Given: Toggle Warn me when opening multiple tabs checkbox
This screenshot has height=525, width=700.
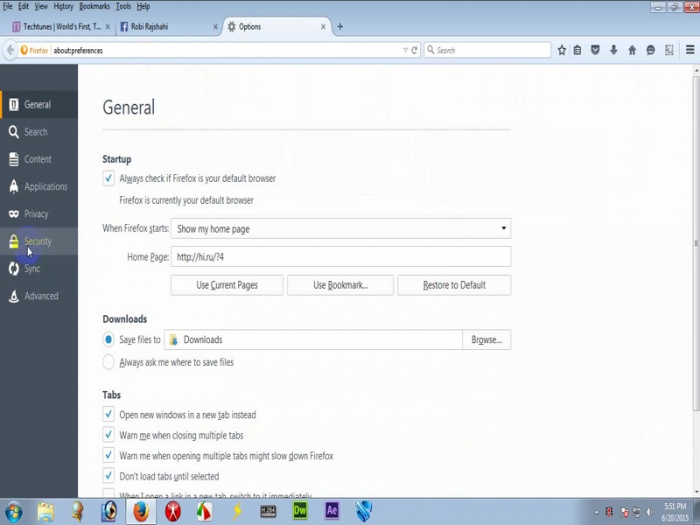Looking at the screenshot, I should pyautogui.click(x=108, y=455).
